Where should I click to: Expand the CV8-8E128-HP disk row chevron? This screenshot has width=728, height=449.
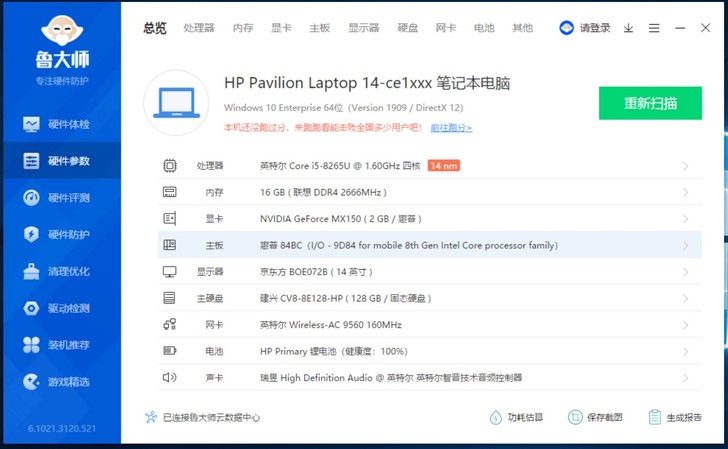pyautogui.click(x=685, y=298)
